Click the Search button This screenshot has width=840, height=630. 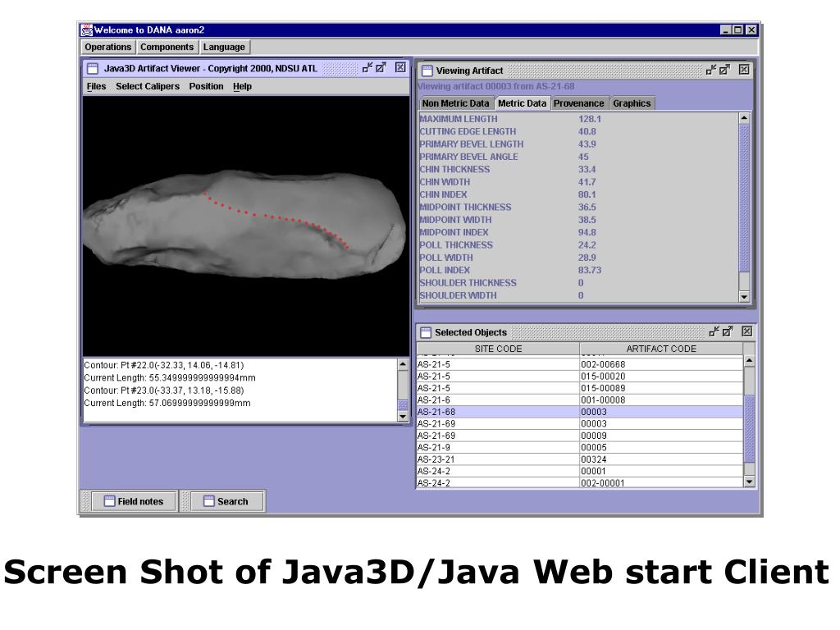[x=226, y=501]
